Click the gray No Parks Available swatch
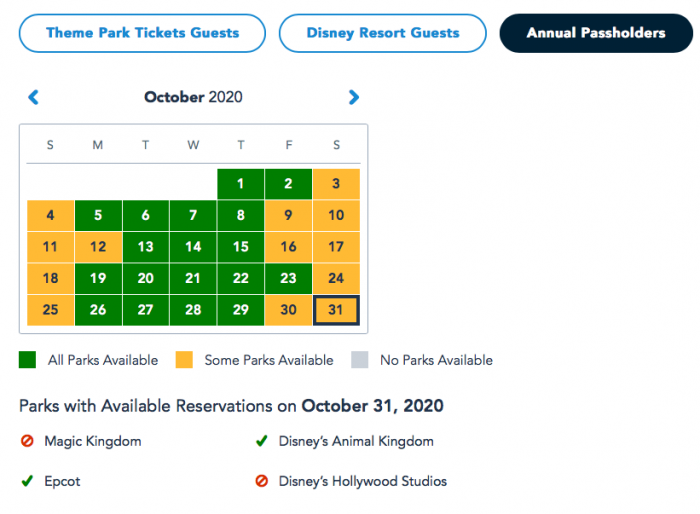700x514 pixels. (357, 360)
